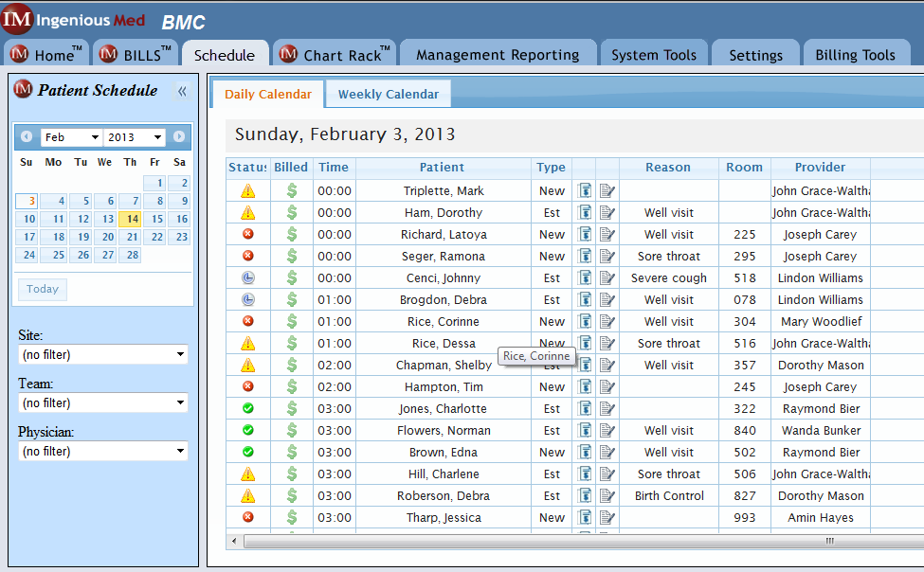Viewport: 924px width, 572px height.
Task: Sort by the Provider column header
Action: (x=821, y=168)
